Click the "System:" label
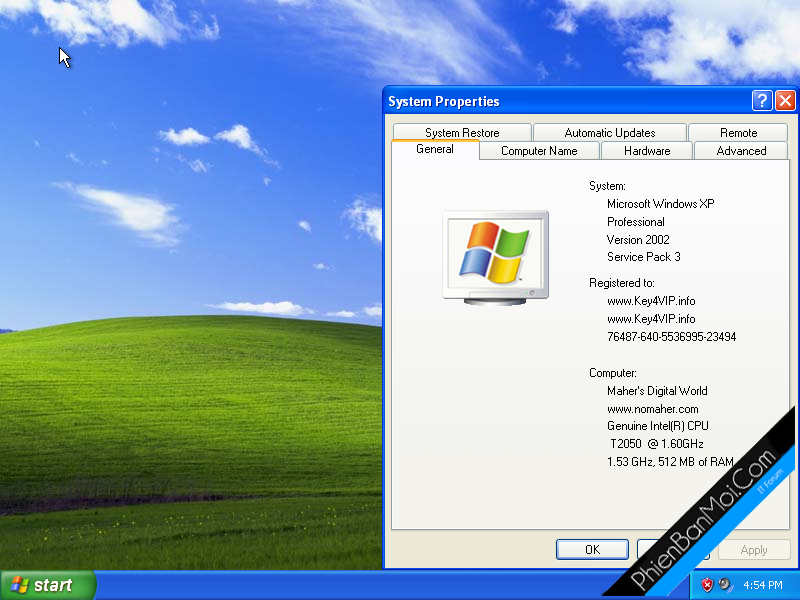800x600 pixels. click(x=607, y=186)
